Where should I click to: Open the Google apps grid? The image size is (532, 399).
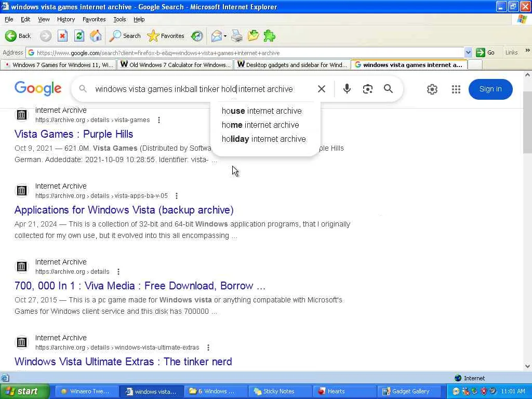pos(456,89)
